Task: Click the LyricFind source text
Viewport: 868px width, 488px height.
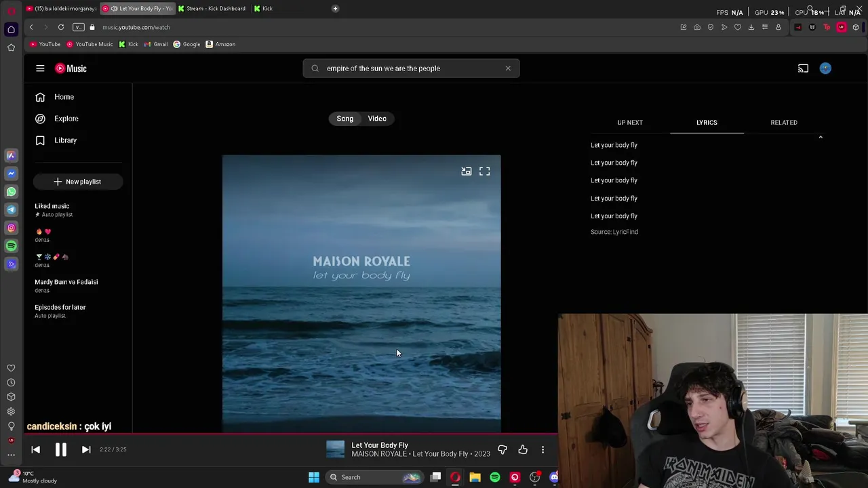Action: (614, 232)
